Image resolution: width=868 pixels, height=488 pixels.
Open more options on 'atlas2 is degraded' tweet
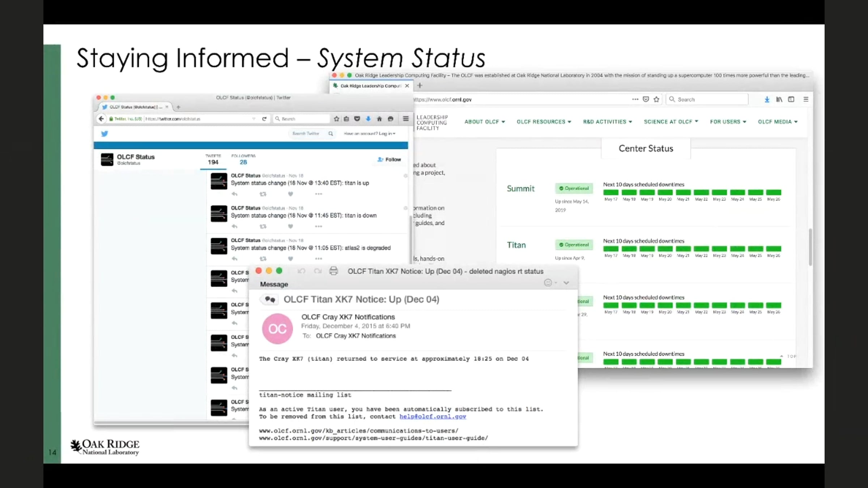(x=318, y=259)
